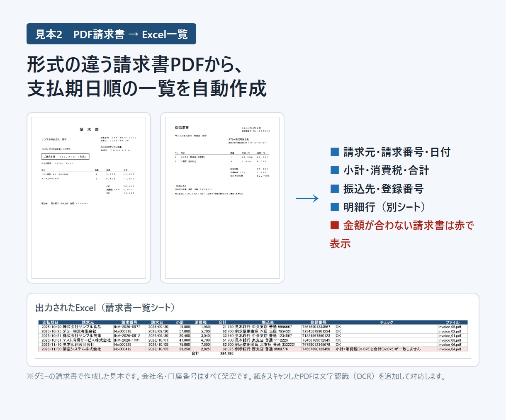Select the 請求元･請求番号･日付 bullet
The image size is (506, 420).
(390, 152)
